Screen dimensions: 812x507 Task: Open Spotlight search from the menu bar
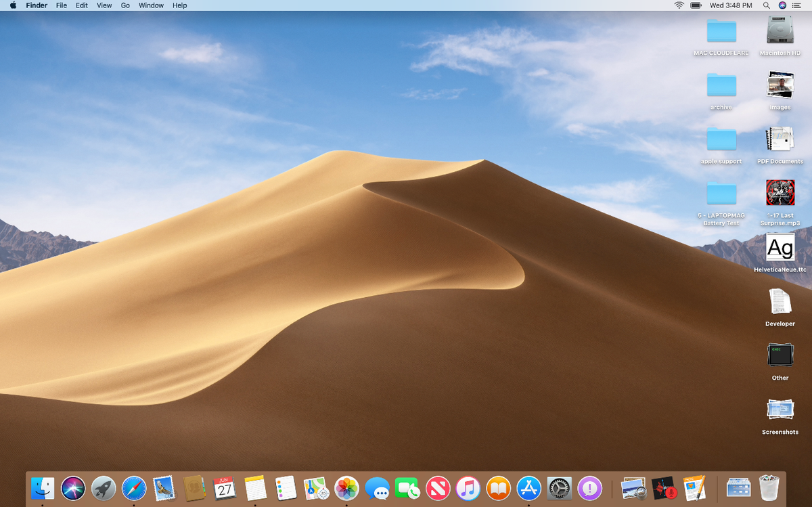tap(767, 5)
